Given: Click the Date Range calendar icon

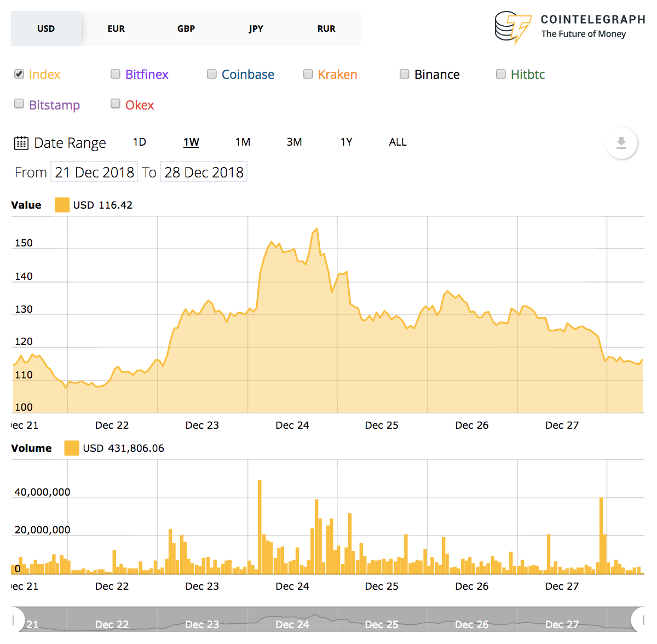Looking at the screenshot, I should pos(21,143).
